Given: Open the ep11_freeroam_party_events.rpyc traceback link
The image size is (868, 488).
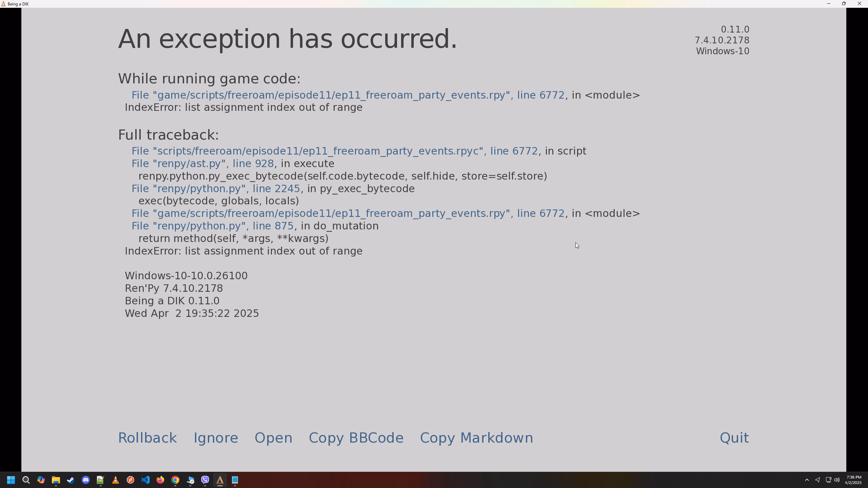Looking at the screenshot, I should [x=334, y=151].
